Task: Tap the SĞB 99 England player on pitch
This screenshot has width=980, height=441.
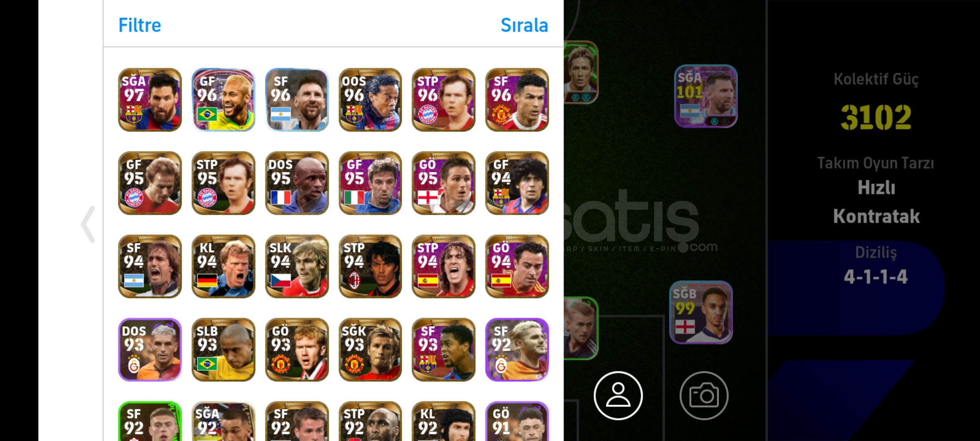Action: [701, 312]
